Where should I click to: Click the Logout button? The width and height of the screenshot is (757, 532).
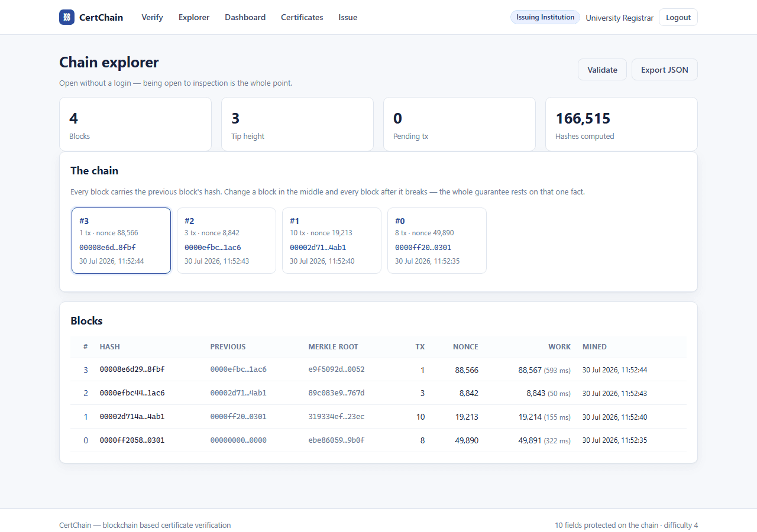tap(678, 17)
